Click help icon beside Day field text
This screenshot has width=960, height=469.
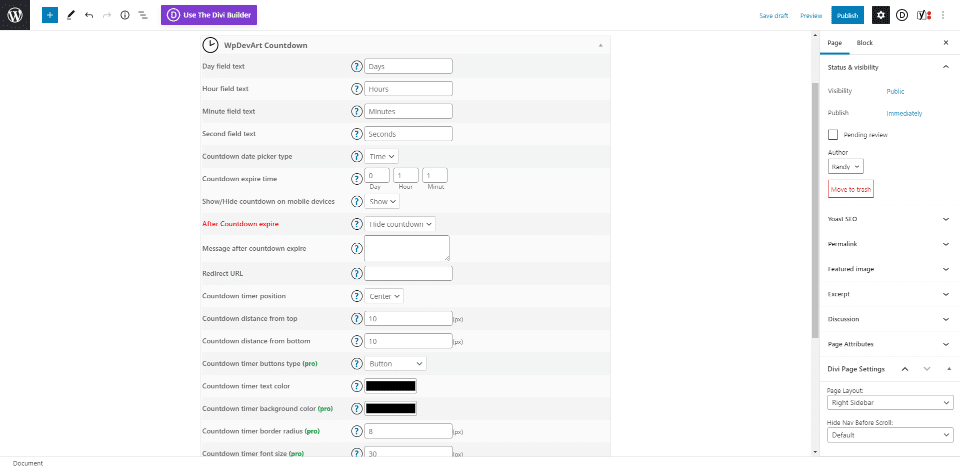click(x=356, y=66)
